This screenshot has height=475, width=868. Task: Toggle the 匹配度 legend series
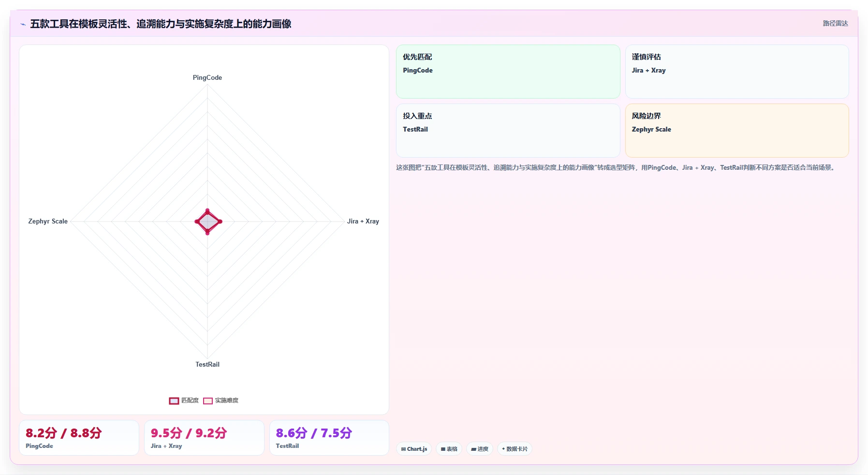click(184, 401)
